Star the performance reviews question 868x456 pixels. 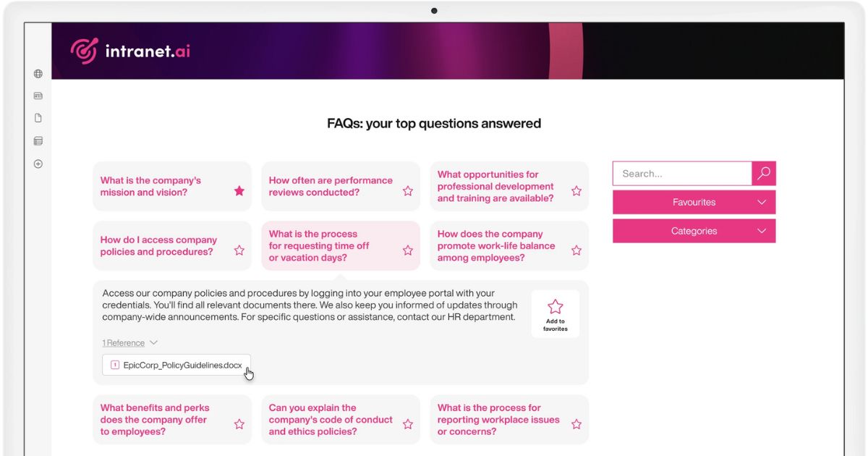click(x=408, y=191)
